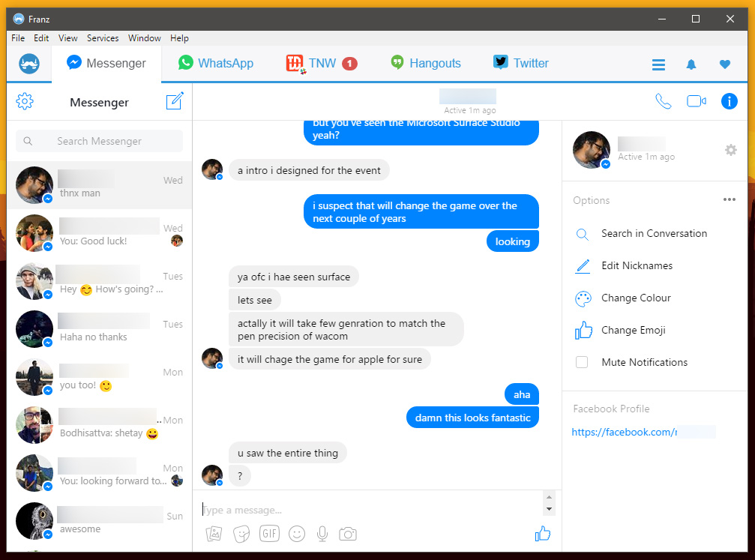
Task: Click the sender avatar next to '?' message
Action: 212,475
